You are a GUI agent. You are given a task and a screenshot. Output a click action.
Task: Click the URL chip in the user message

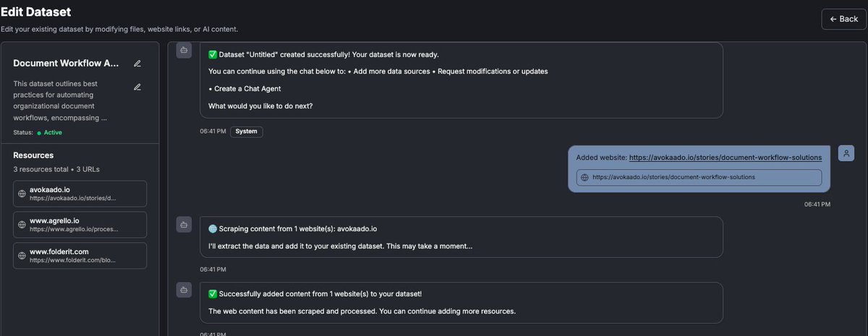pyautogui.click(x=699, y=177)
